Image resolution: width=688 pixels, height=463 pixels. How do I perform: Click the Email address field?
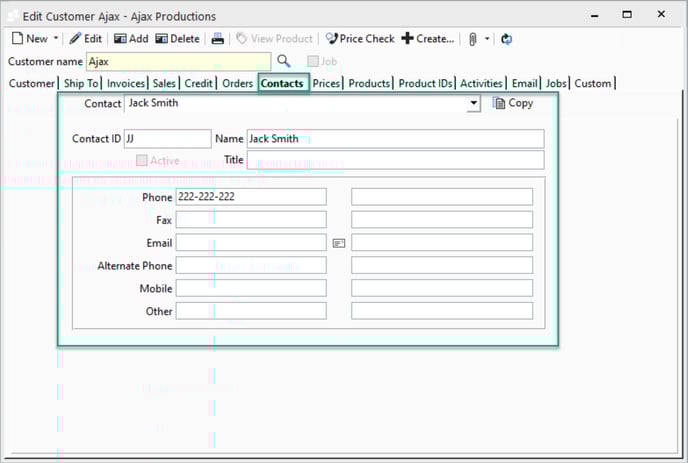(251, 242)
